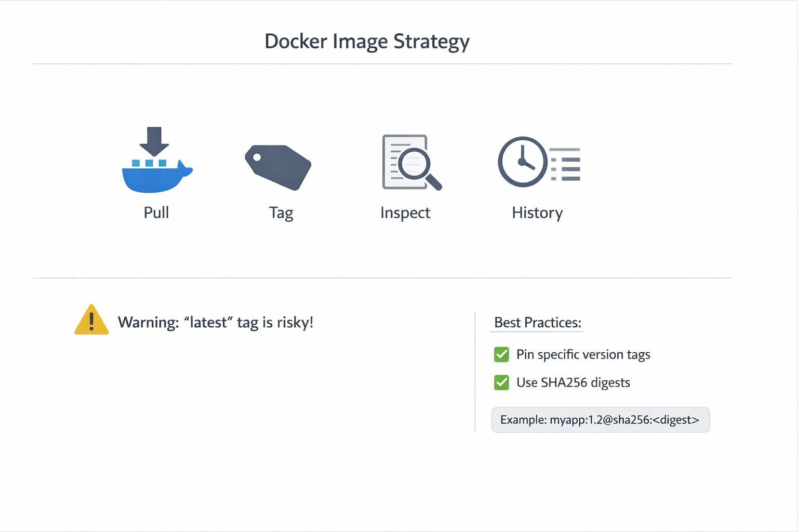Viewport: 798px width, 532px height.
Task: Click the Docker whale Pull icon
Action: [x=157, y=159]
